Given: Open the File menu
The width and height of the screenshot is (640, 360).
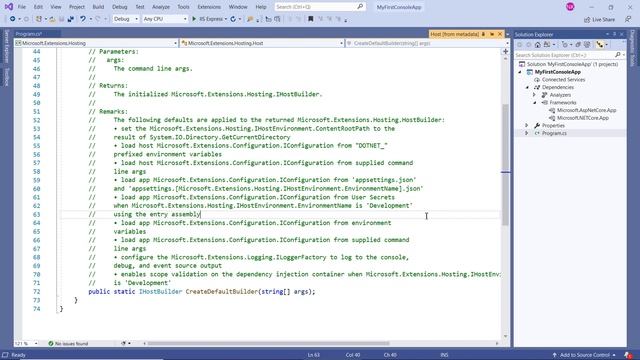Looking at the screenshot, I should coord(22,7).
